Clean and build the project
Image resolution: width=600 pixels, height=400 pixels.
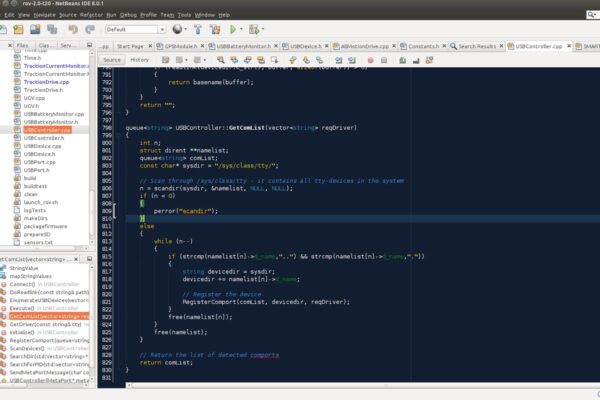[x=215, y=29]
